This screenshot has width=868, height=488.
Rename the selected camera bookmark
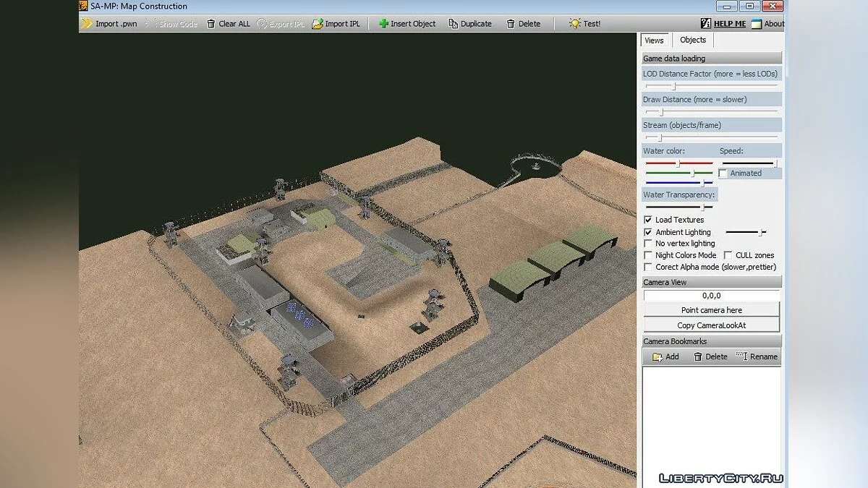point(757,356)
